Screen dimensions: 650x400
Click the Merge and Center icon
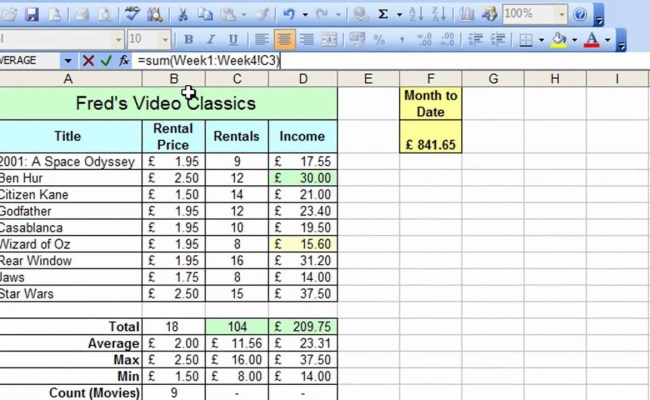point(329,39)
